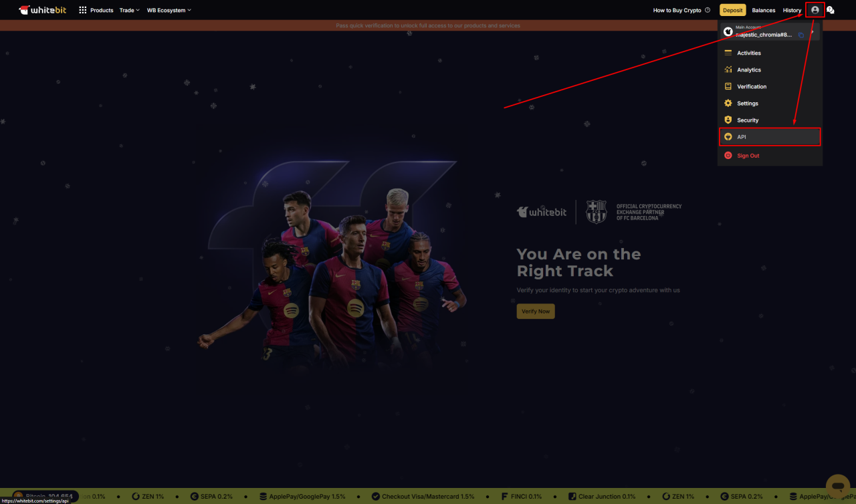856x504 pixels.
Task: Open the Products grid icon
Action: coord(83,10)
